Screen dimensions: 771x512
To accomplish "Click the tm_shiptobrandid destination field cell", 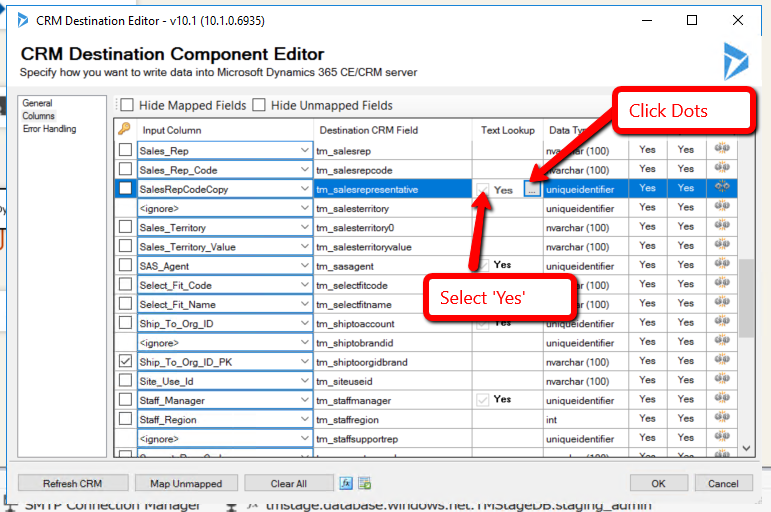I will pyautogui.click(x=393, y=343).
